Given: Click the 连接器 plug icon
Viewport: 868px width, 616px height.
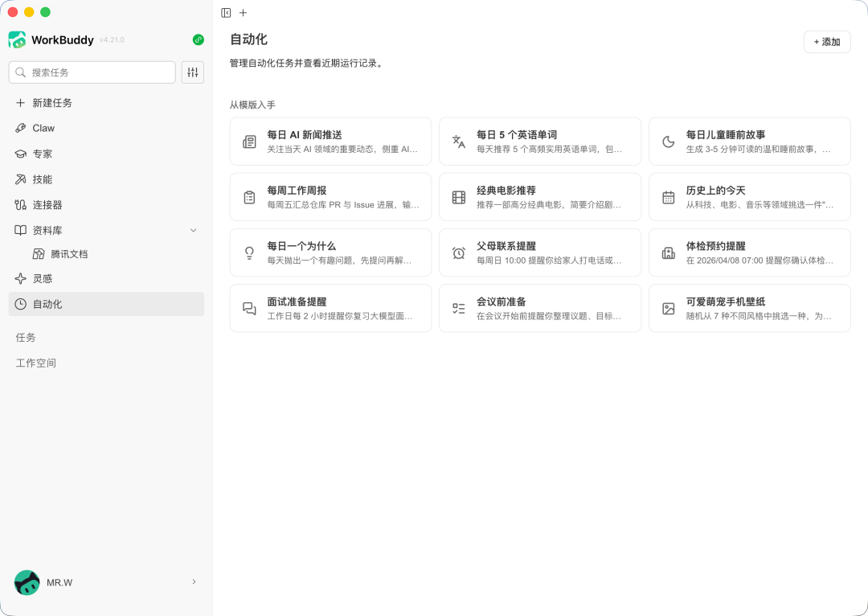Looking at the screenshot, I should point(20,205).
